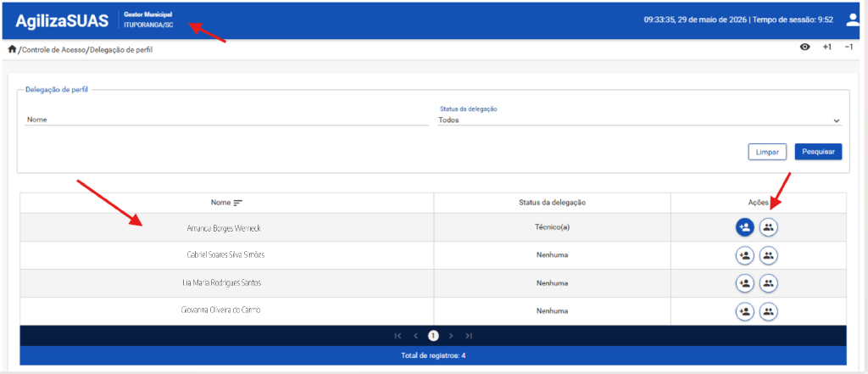
Task: Open Delegação de perfil breadcrumb
Action: pos(120,50)
